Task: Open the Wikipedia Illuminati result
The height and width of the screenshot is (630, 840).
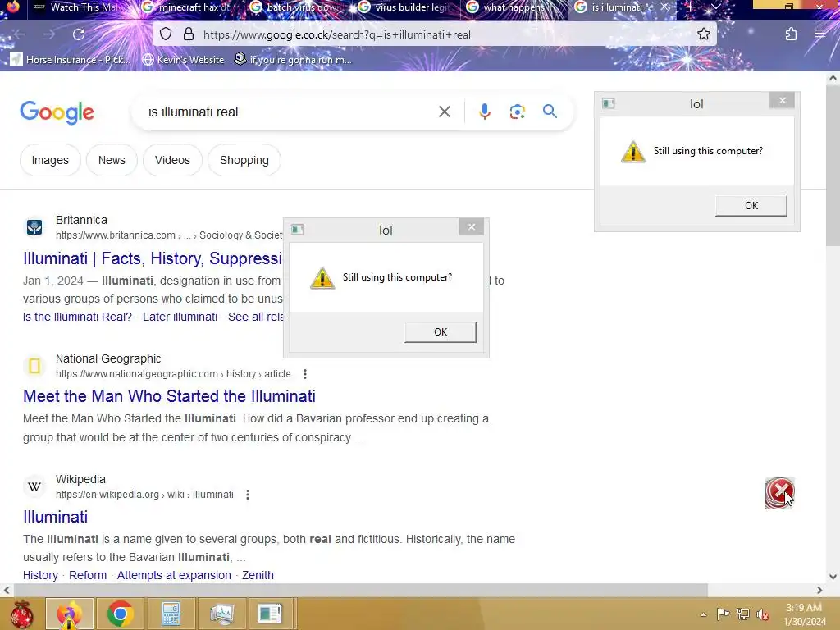Action: point(55,517)
